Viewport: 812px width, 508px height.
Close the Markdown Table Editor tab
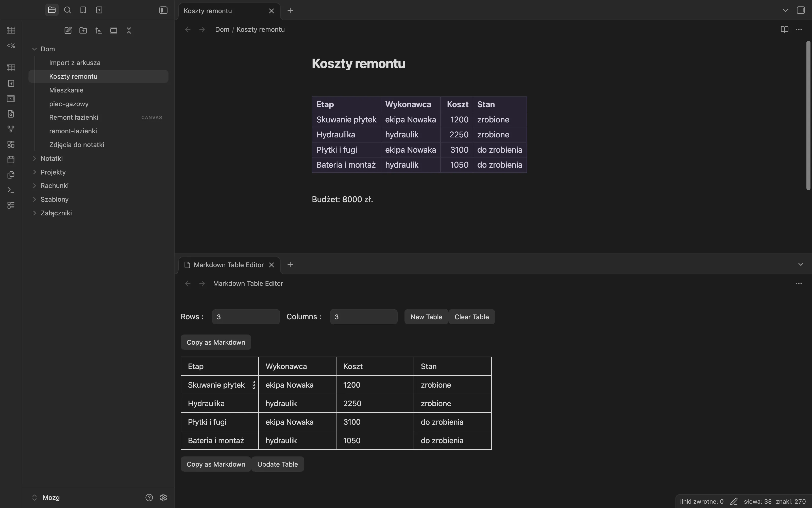(272, 265)
